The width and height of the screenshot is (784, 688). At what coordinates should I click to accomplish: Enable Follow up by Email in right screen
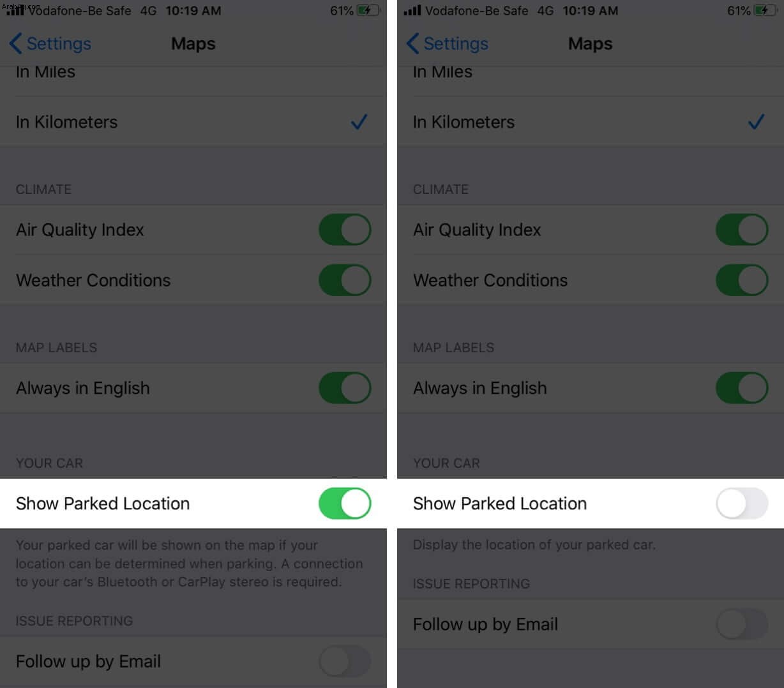[x=742, y=624]
